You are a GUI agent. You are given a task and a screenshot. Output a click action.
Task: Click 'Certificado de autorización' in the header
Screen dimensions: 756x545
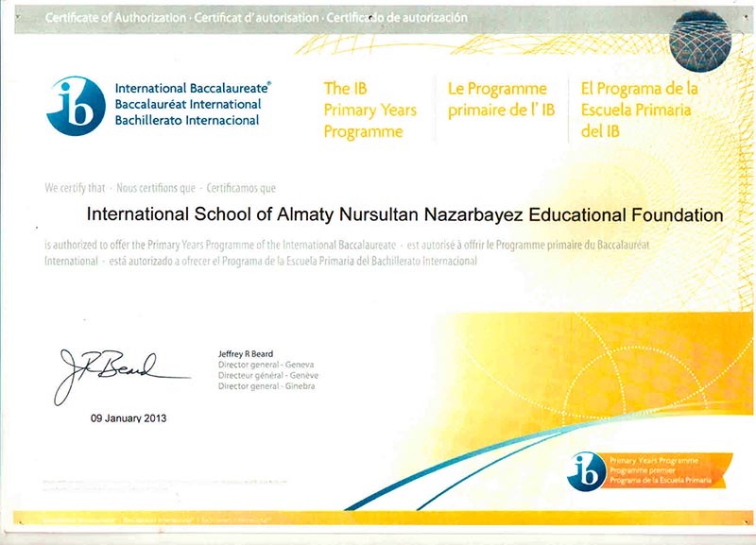click(397, 18)
